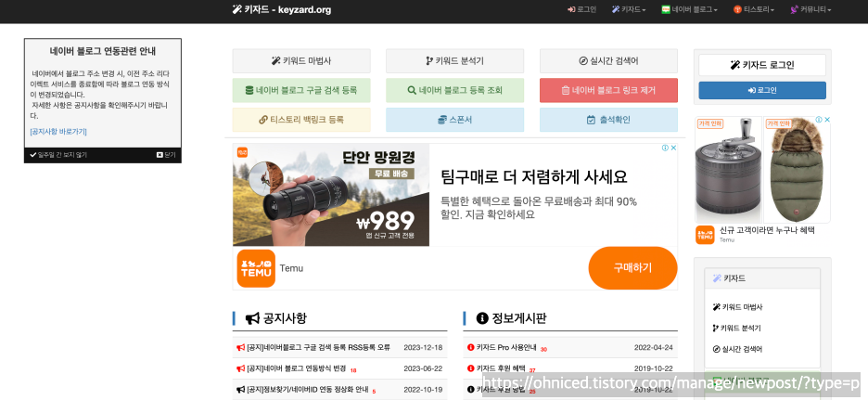Click the red info icon on 키자드 Pro 사용안내 row
This screenshot has width=868, height=400.
(470, 347)
